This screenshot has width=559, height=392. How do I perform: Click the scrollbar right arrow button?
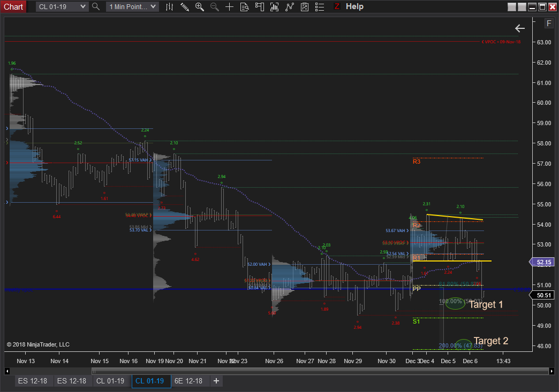pos(552,371)
